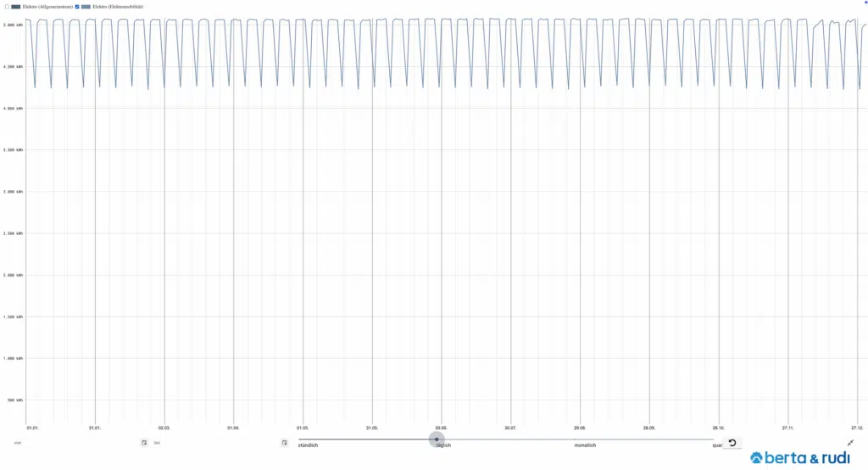Click the 01.05. date marker on x-axis
This screenshot has width=868, height=470.
(x=303, y=428)
